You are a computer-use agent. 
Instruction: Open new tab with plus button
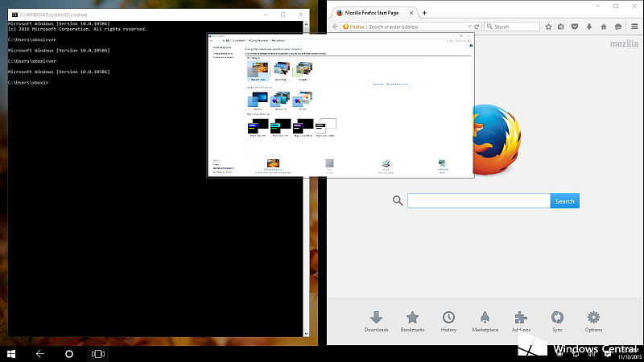pos(424,13)
